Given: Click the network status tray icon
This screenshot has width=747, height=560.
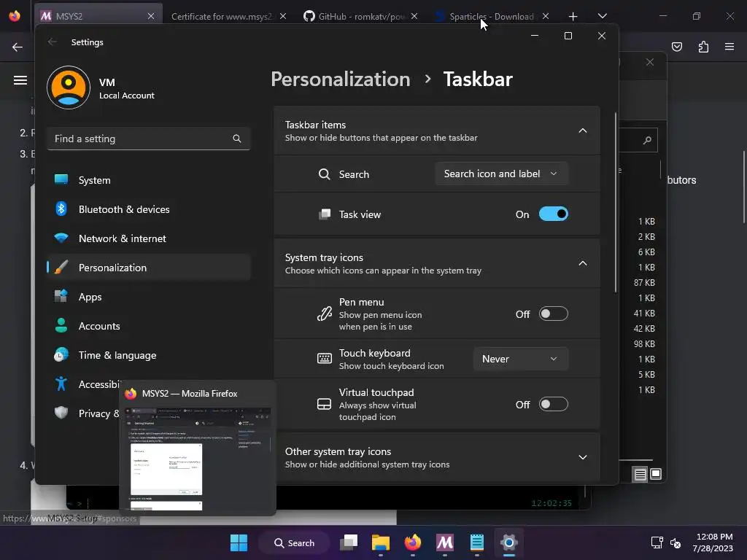Looking at the screenshot, I should click(657, 542).
